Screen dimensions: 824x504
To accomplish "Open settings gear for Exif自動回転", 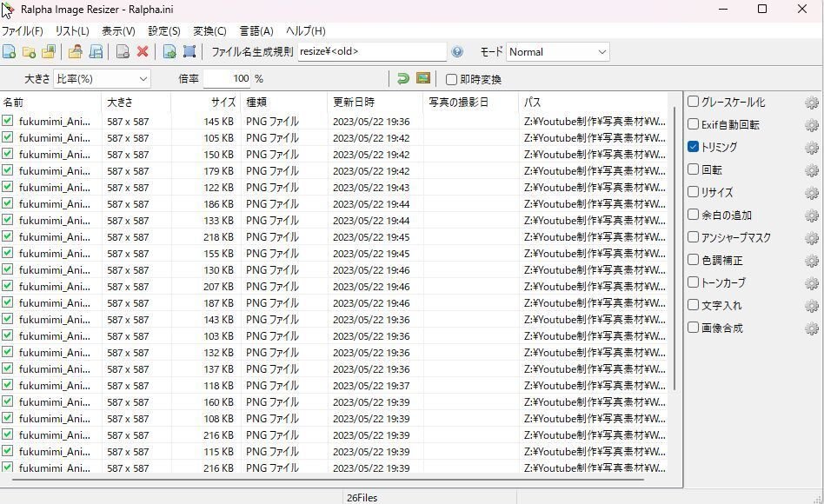I will 811,125.
